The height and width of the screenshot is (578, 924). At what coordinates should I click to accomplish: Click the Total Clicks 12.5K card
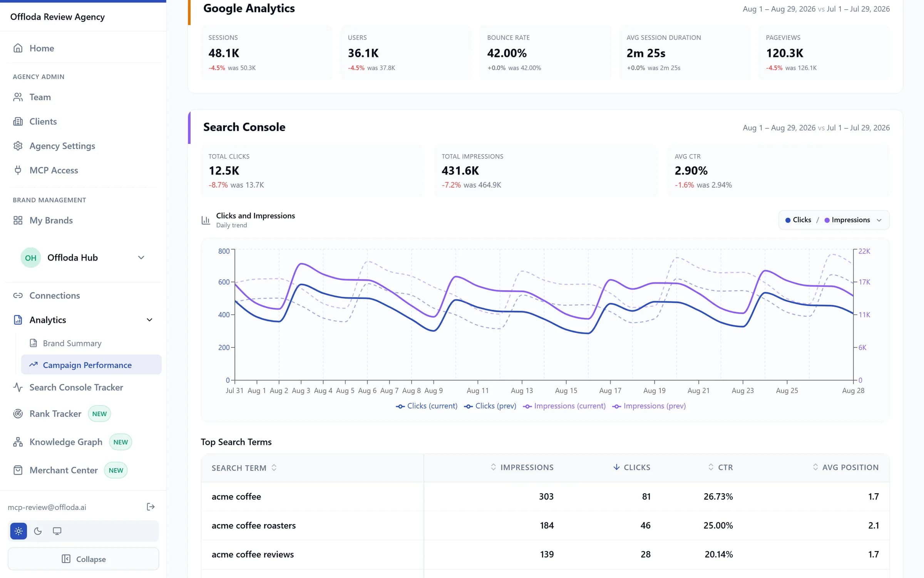pyautogui.click(x=312, y=171)
